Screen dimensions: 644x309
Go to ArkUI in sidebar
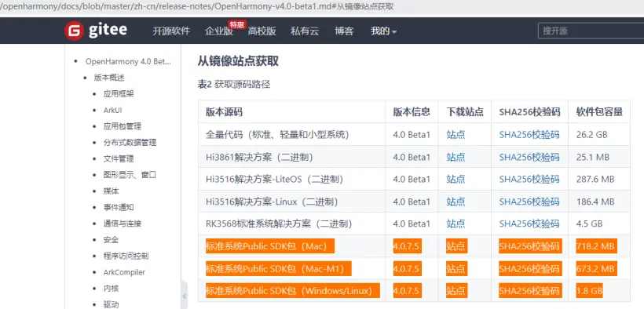[112, 111]
